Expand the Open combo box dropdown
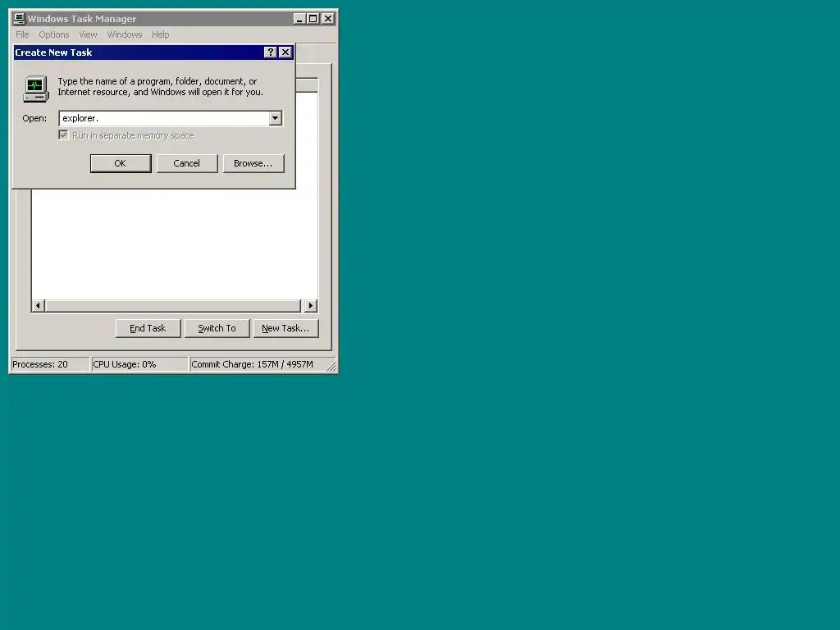The height and width of the screenshot is (630, 840). (276, 118)
